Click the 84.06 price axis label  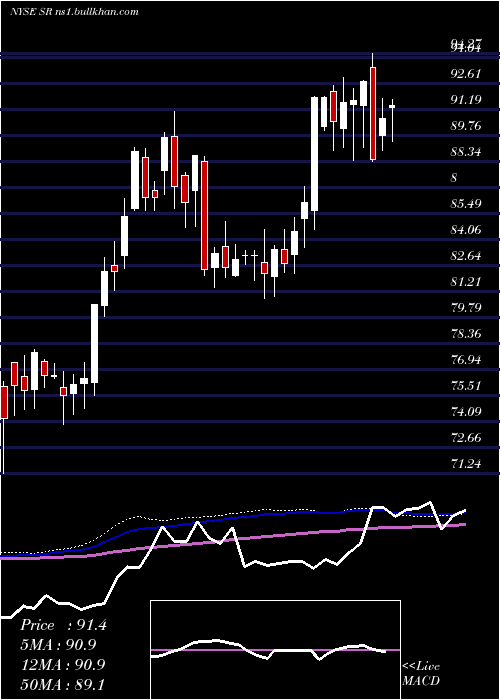tap(466, 230)
